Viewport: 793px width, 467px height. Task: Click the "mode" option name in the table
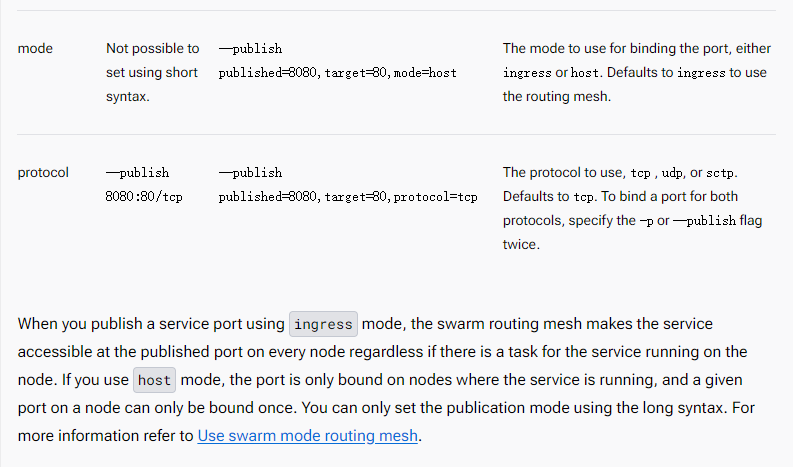[35, 48]
